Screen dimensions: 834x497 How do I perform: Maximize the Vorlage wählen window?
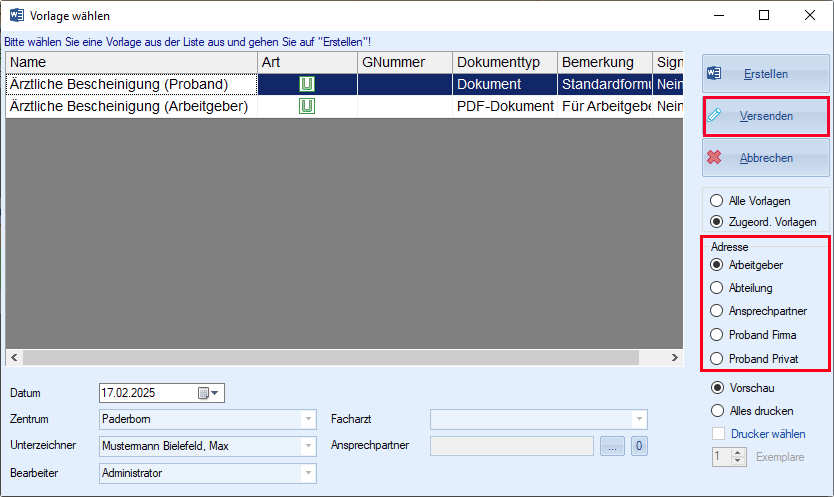pyautogui.click(x=764, y=15)
